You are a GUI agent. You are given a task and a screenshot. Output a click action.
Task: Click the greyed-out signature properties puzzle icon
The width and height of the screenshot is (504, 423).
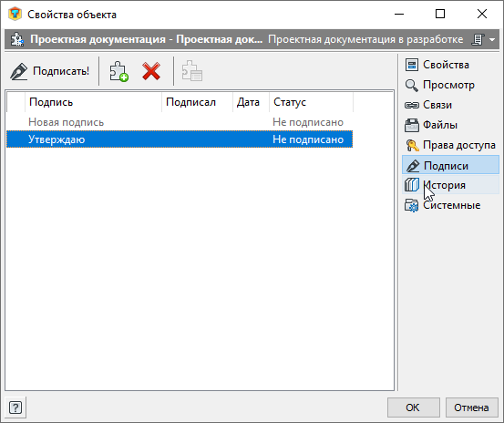(x=192, y=71)
